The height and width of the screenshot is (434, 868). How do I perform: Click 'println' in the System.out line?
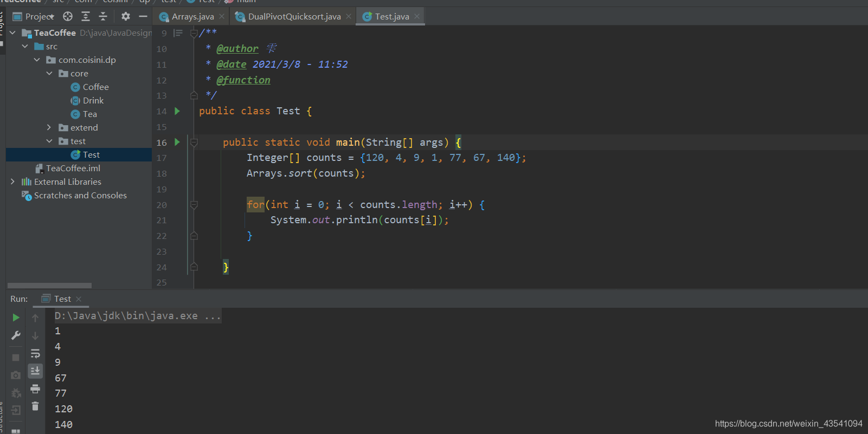point(357,220)
